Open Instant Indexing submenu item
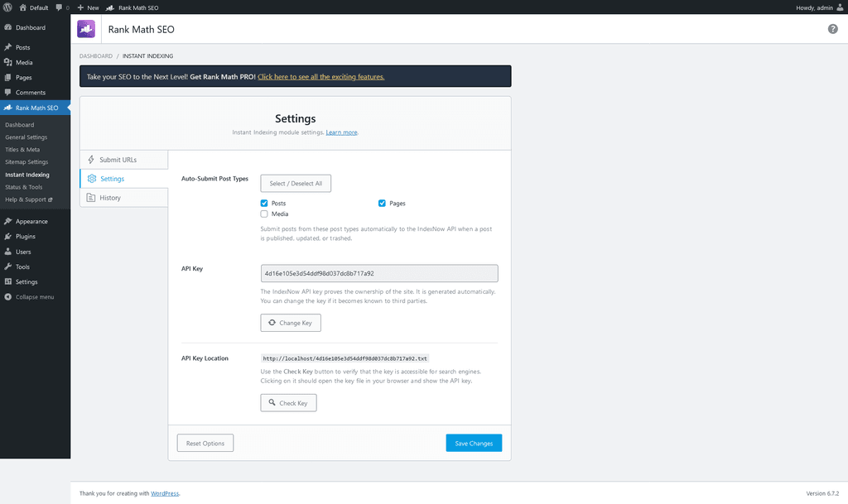The image size is (848, 504). (27, 175)
